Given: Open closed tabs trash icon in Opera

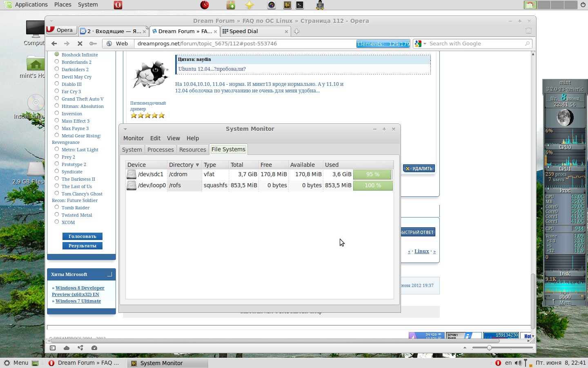Looking at the screenshot, I should click(x=528, y=31).
